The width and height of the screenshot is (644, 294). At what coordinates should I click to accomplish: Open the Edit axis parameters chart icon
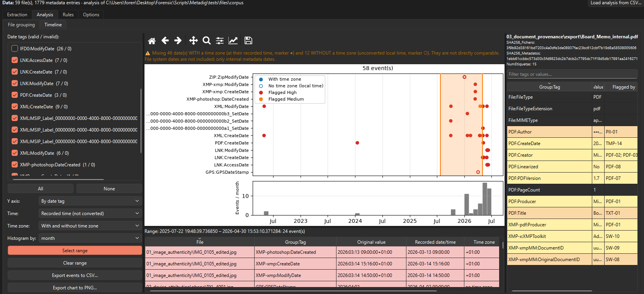[x=233, y=41]
